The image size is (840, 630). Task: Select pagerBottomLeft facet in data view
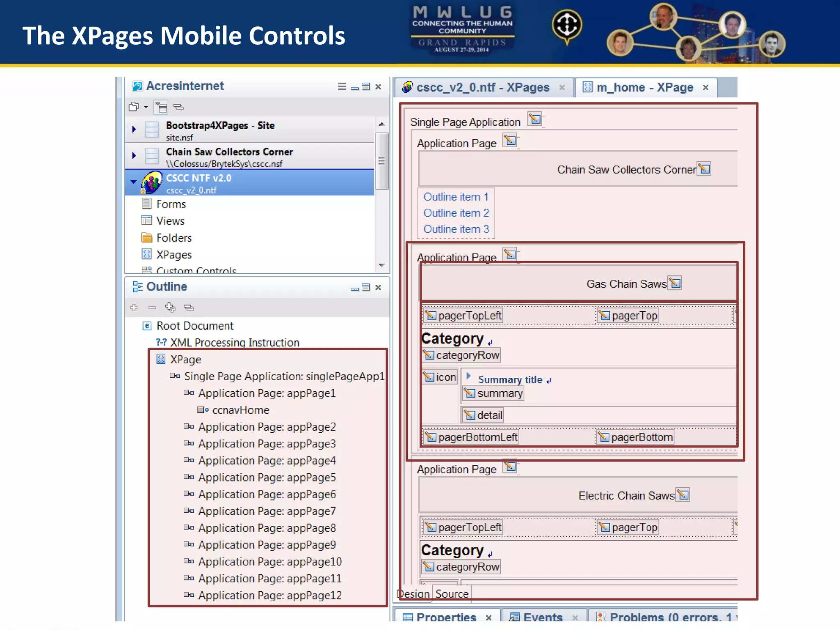coord(471,437)
